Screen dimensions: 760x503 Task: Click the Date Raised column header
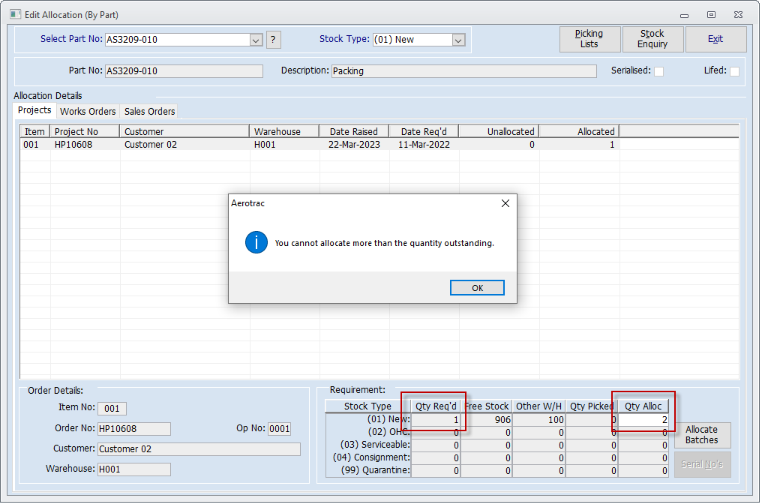pyautogui.click(x=354, y=131)
